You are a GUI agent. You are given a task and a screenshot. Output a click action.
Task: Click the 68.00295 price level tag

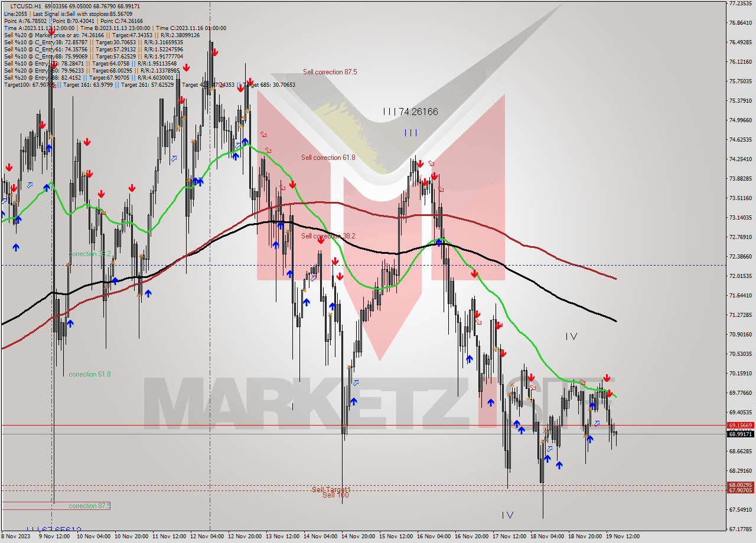[740, 485]
